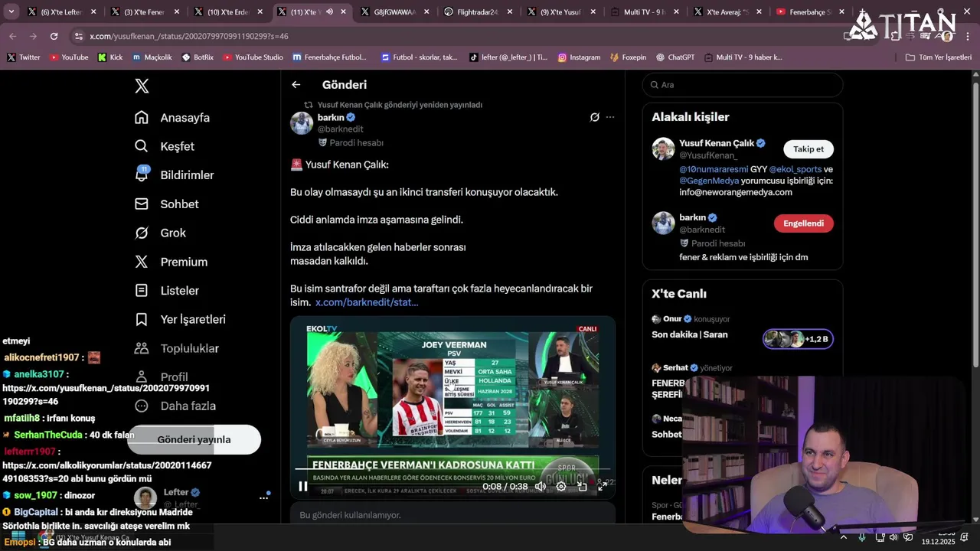Toggle picture-in-picture for the video
Image resolution: width=980 pixels, height=551 pixels.
(x=582, y=486)
